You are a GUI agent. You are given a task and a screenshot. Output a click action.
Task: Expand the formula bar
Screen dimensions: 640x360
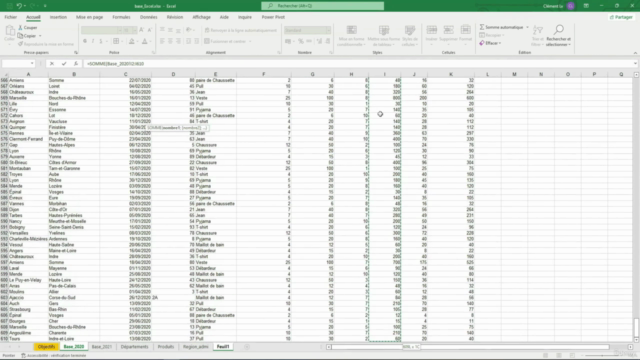(x=636, y=64)
